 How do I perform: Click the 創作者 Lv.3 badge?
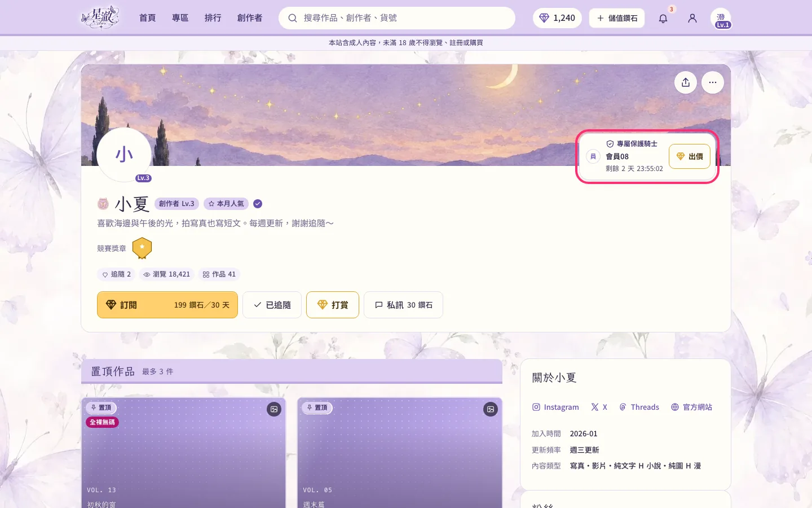click(x=176, y=204)
